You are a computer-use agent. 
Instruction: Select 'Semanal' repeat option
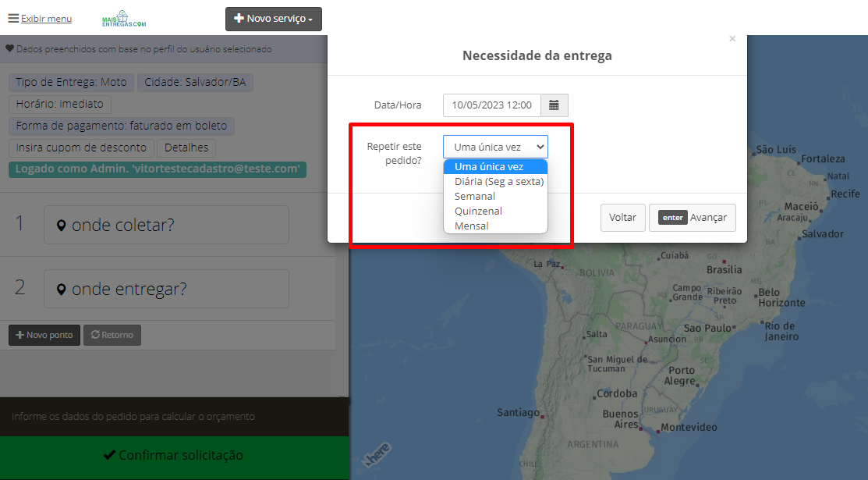point(495,196)
